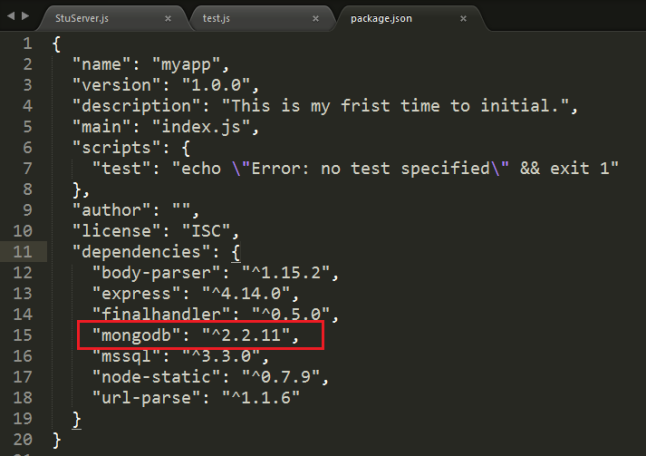Click the "node-static": "^0.7.9" line

click(x=211, y=377)
